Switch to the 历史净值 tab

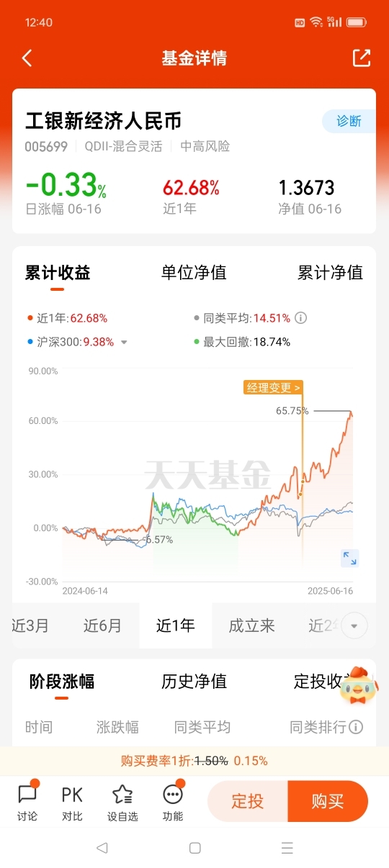point(194,681)
